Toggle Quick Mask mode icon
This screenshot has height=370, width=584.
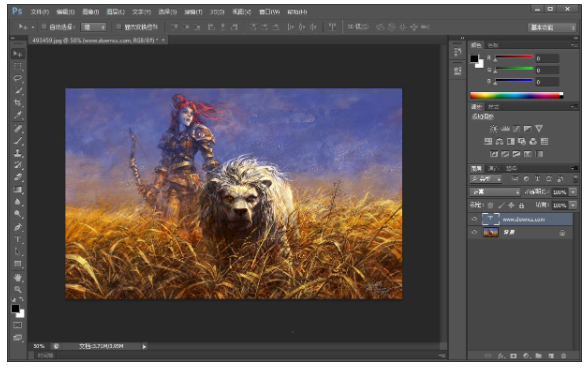[18, 325]
